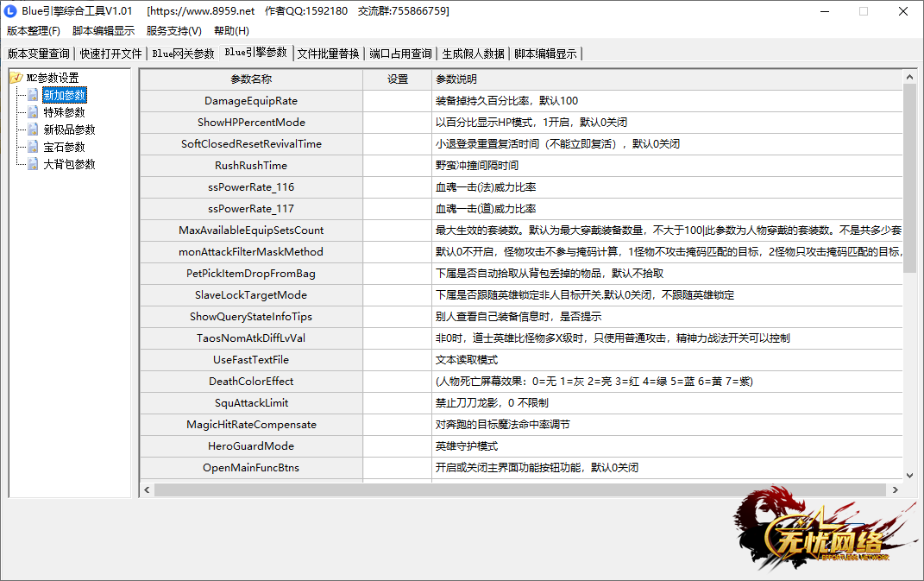Click the vertical scrollbar down arrow
This screenshot has height=581, width=924.
[909, 474]
